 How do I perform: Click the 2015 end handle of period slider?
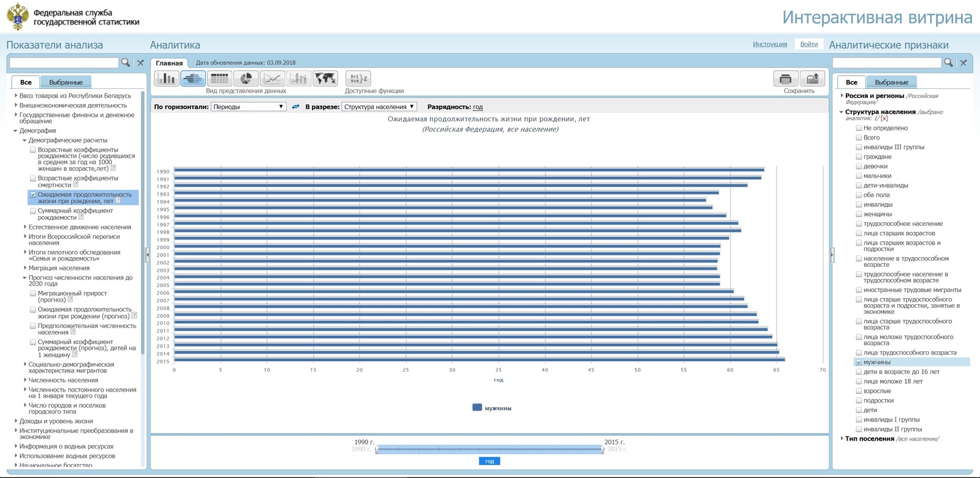click(x=603, y=449)
